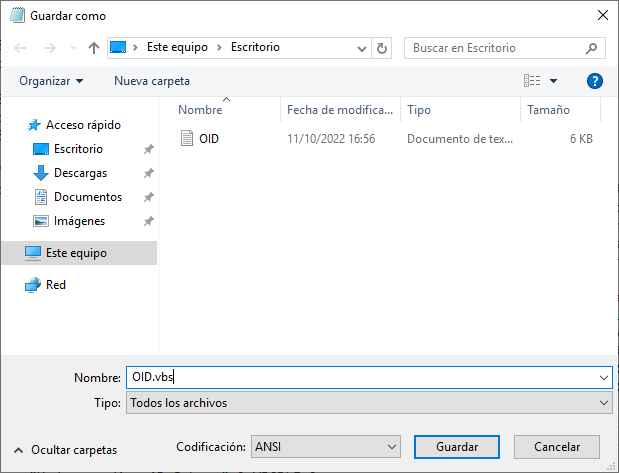Expand view options dropdown arrow
619x473 pixels.
coord(554,81)
